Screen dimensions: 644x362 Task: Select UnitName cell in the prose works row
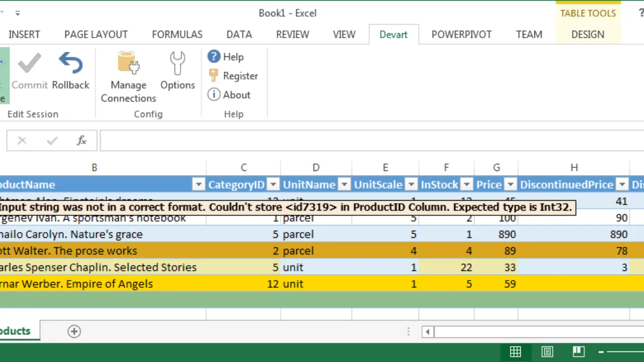(316, 251)
